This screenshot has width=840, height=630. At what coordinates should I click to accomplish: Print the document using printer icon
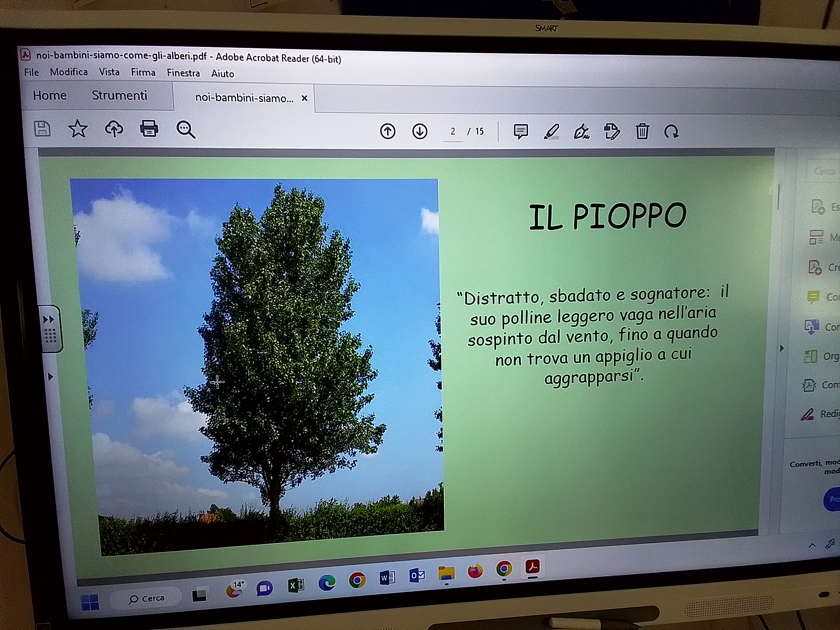tap(149, 129)
